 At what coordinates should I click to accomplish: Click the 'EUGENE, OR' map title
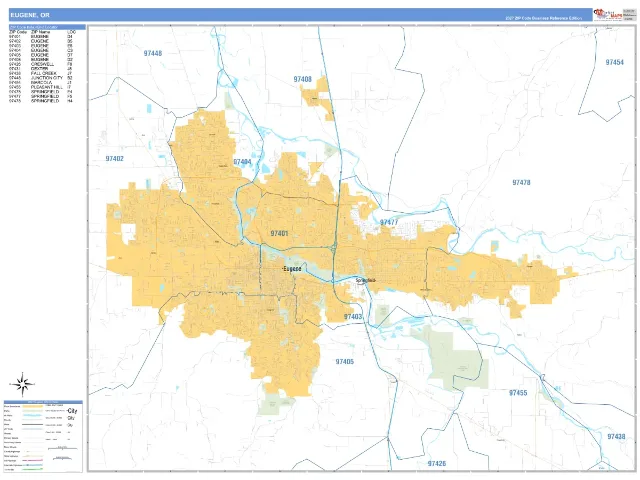[x=30, y=15]
